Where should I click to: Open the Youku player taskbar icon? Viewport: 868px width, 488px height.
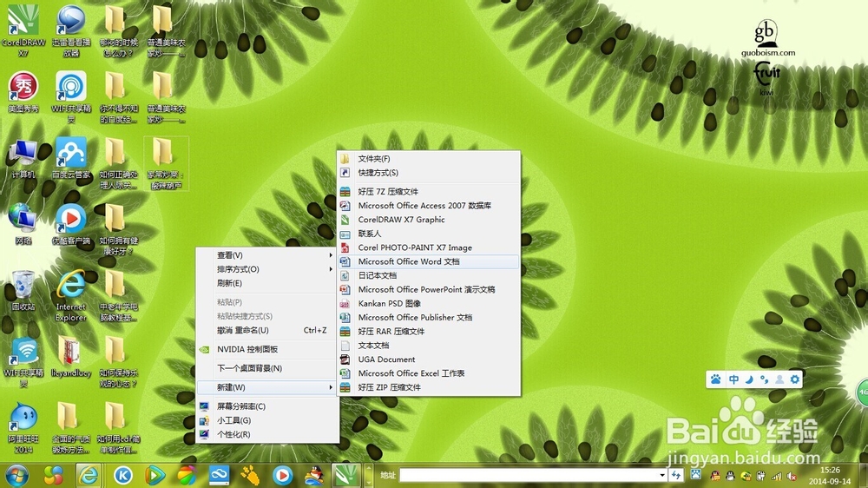click(x=282, y=476)
